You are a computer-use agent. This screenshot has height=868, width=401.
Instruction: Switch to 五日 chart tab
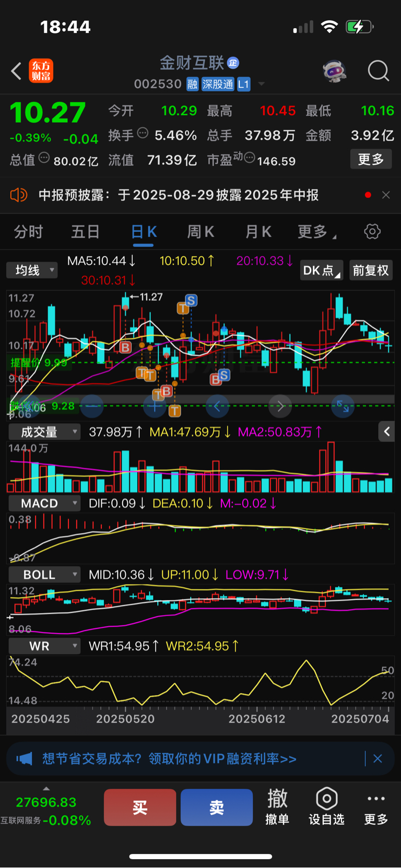pos(85,232)
